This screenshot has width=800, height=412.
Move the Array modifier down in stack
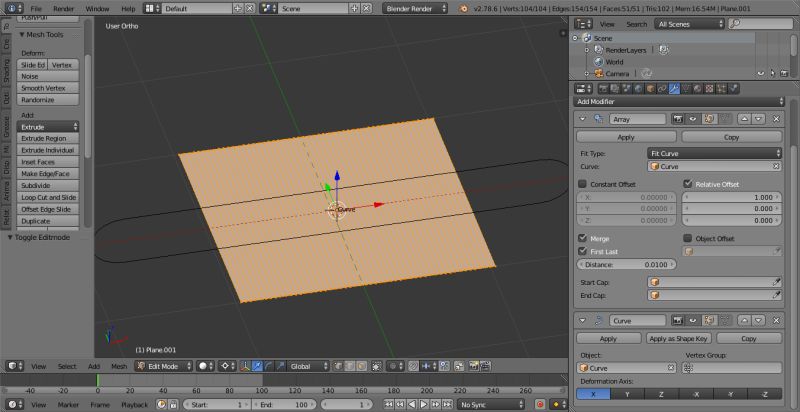pos(759,119)
